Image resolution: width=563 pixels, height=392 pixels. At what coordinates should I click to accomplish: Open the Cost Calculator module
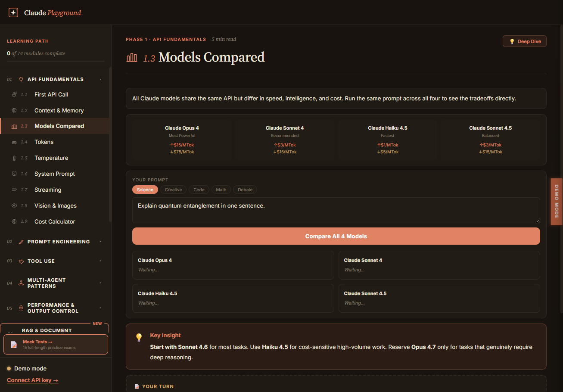tap(54, 221)
